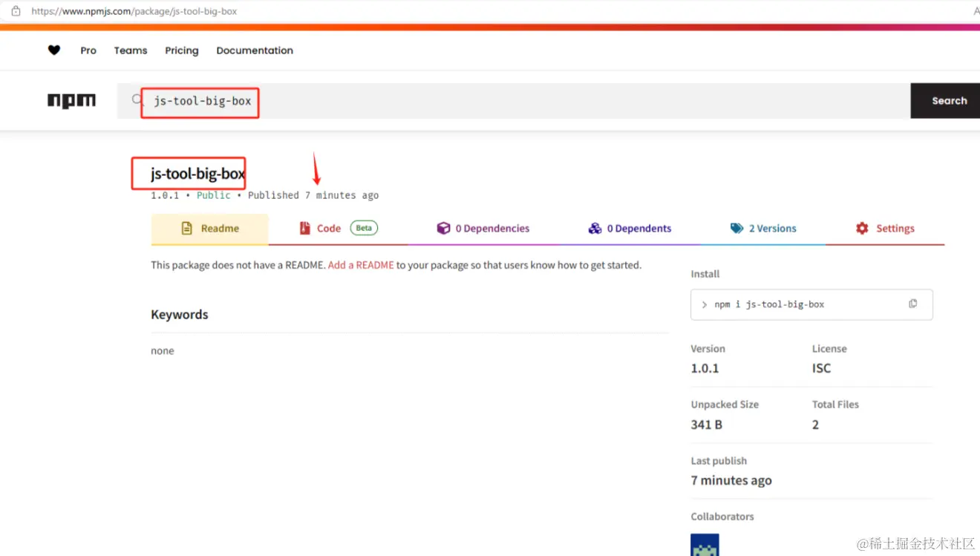Image resolution: width=980 pixels, height=556 pixels.
Task: Click the Settings gear icon
Action: point(862,229)
